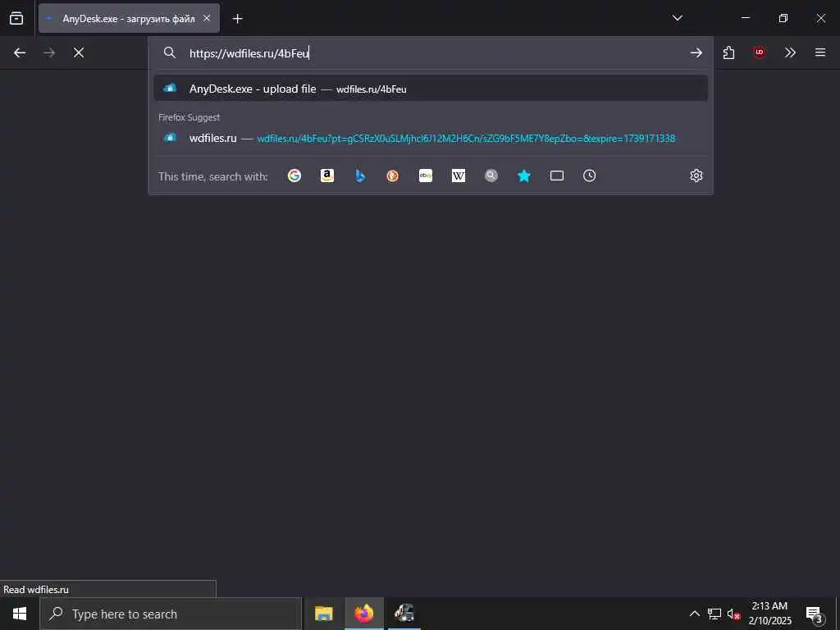This screenshot has height=630, width=840.
Task: Open the Windows Start menu
Action: (20, 614)
